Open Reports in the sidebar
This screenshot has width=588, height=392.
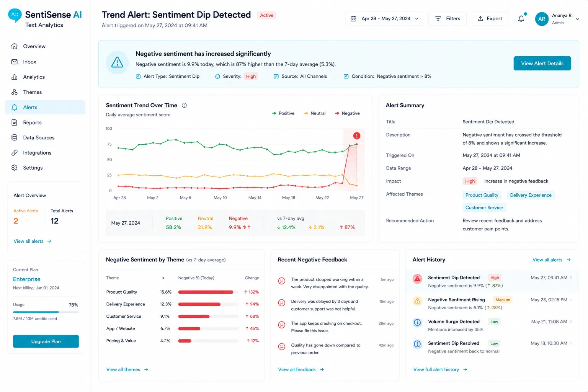[45, 122]
